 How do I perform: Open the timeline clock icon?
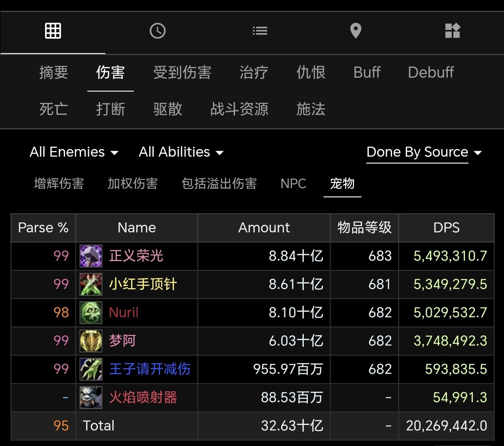click(x=157, y=30)
